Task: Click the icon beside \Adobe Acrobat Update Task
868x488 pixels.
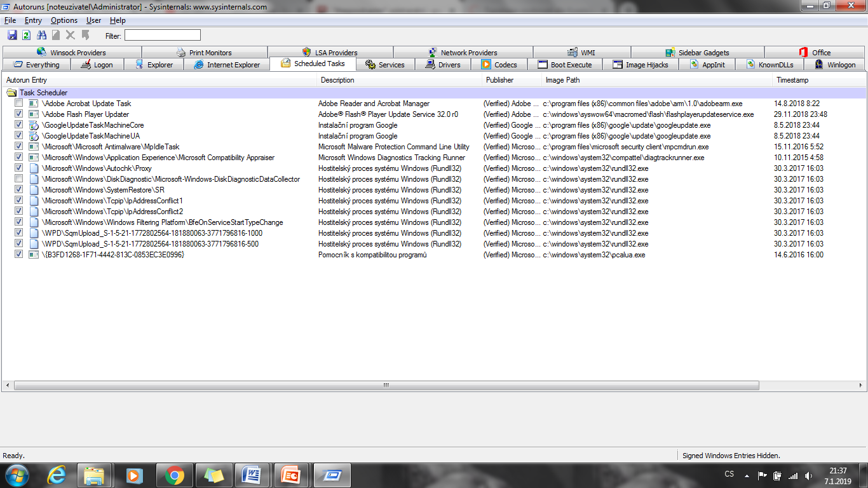Action: (34, 104)
